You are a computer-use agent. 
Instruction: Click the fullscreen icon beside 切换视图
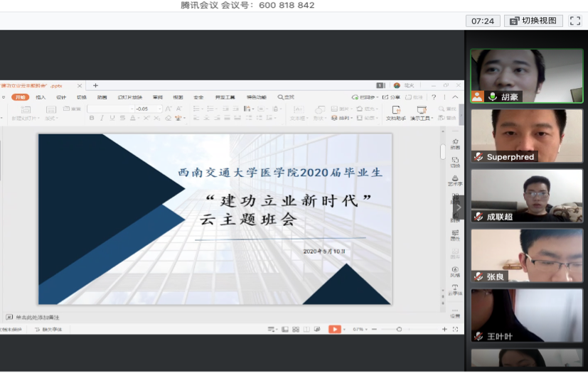(574, 21)
